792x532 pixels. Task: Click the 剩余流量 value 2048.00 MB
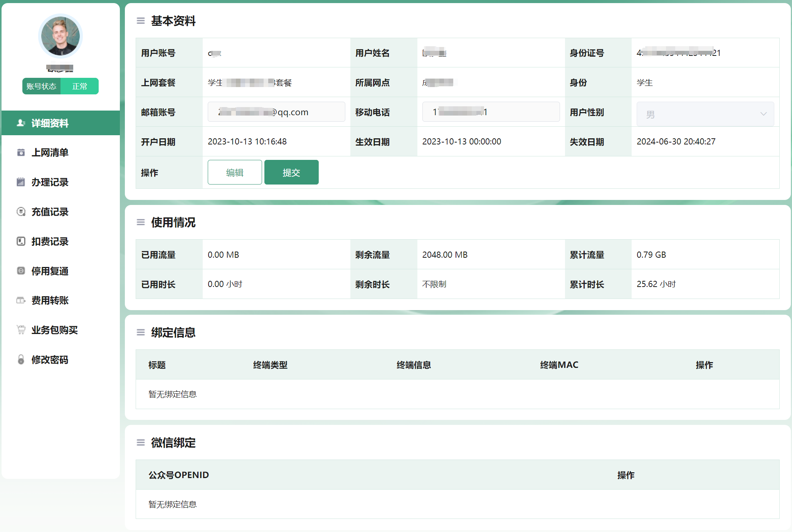[x=445, y=255]
